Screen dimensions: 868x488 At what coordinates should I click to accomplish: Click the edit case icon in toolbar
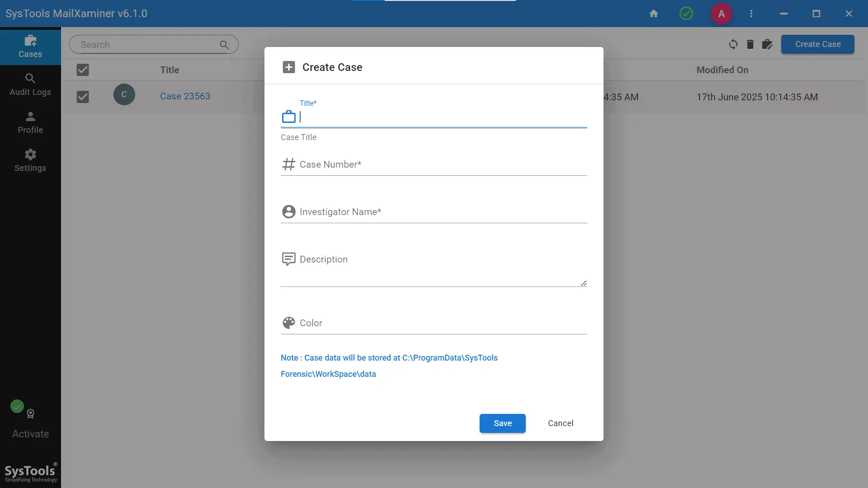click(767, 44)
